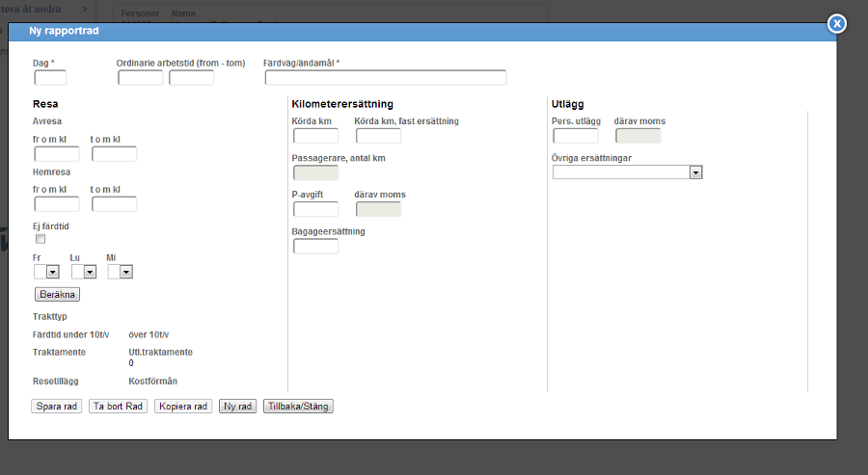Image resolution: width=868 pixels, height=475 pixels.
Task: Click Tillbaka/Stäng to go back
Action: [x=298, y=407]
